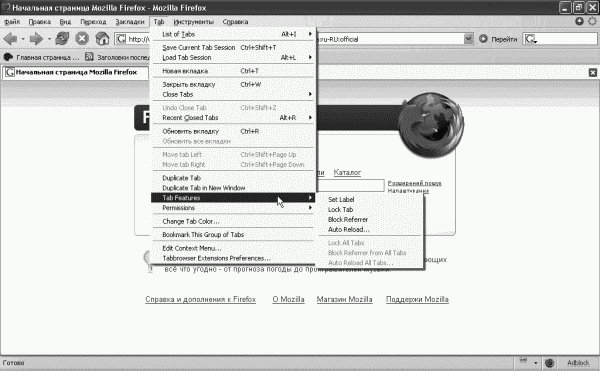Click the Stop loading toolbar icon
The width and height of the screenshot is (600, 371).
82,39
